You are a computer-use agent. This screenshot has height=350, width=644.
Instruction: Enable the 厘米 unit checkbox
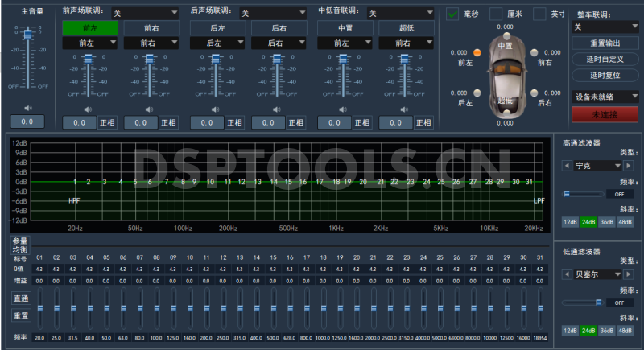[496, 14]
